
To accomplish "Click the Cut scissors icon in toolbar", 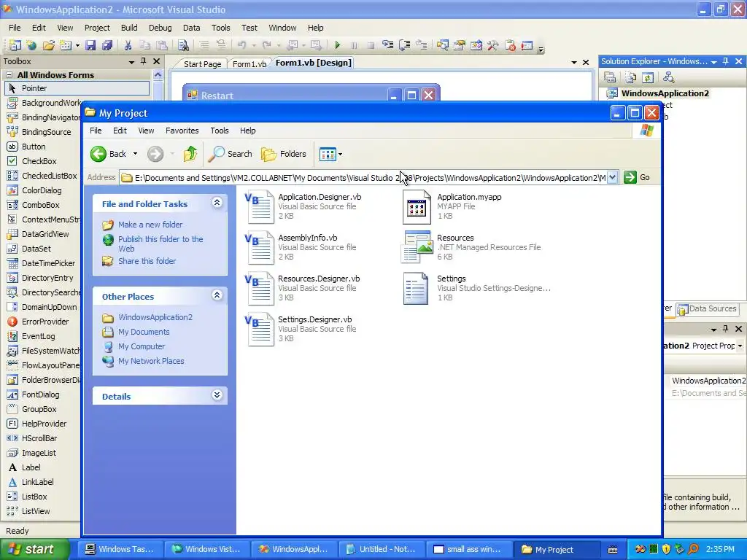I will (x=128, y=45).
